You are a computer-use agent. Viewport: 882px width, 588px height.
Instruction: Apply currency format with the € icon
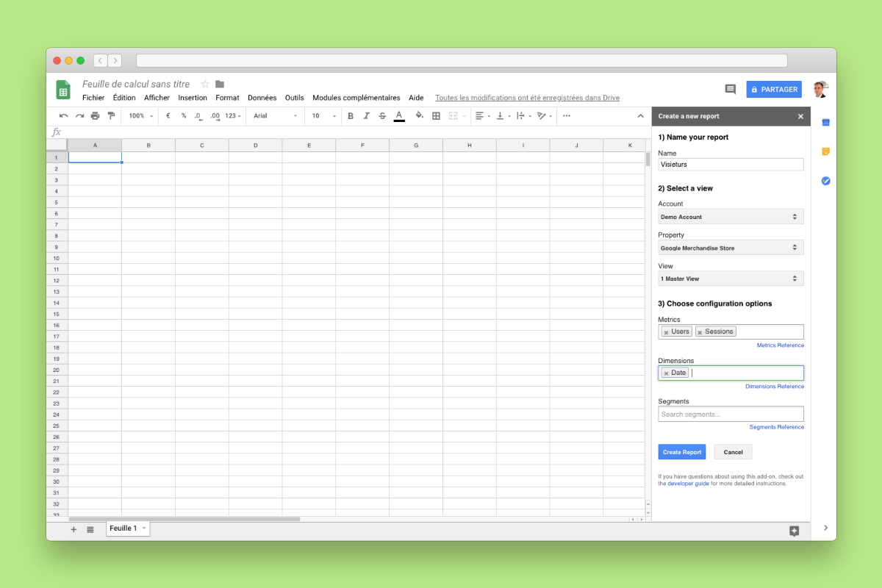click(167, 115)
